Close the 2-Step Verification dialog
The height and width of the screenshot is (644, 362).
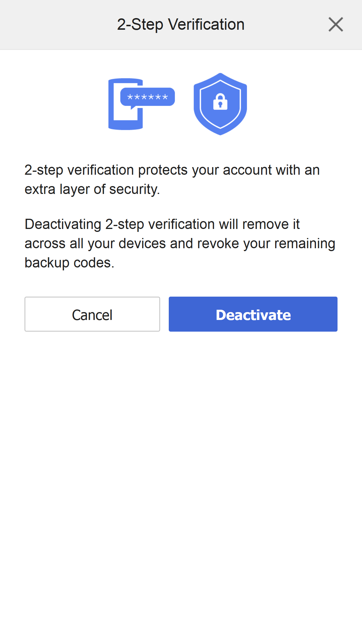(x=336, y=24)
